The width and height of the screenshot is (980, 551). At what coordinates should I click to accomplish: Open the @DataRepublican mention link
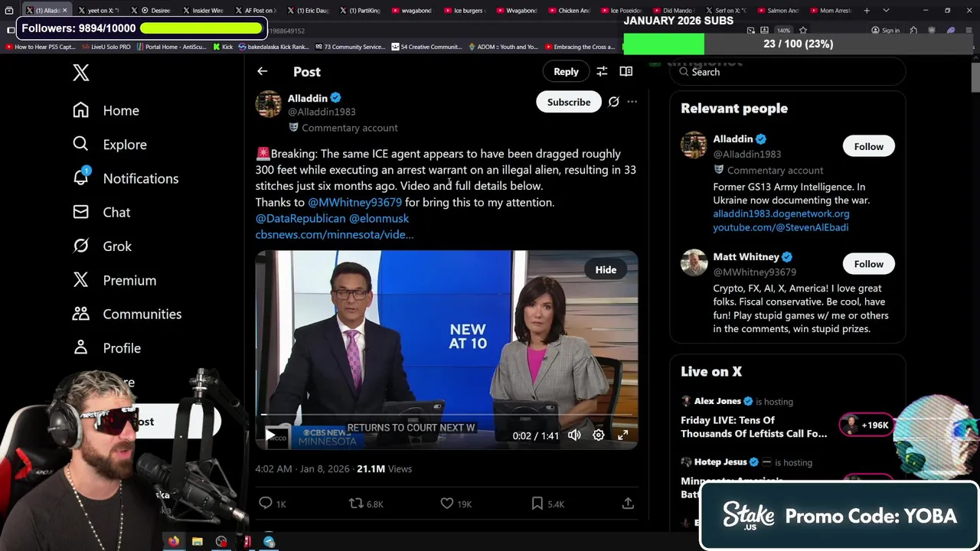(300, 218)
